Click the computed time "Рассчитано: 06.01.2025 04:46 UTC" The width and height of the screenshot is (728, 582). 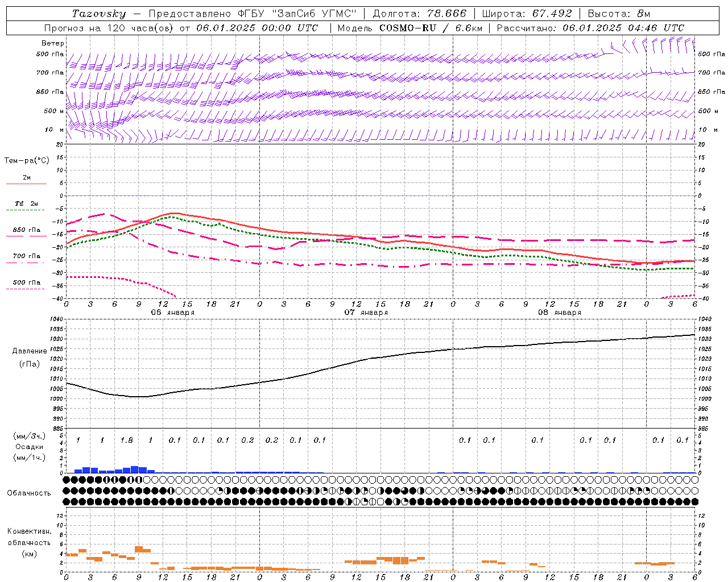pos(590,28)
